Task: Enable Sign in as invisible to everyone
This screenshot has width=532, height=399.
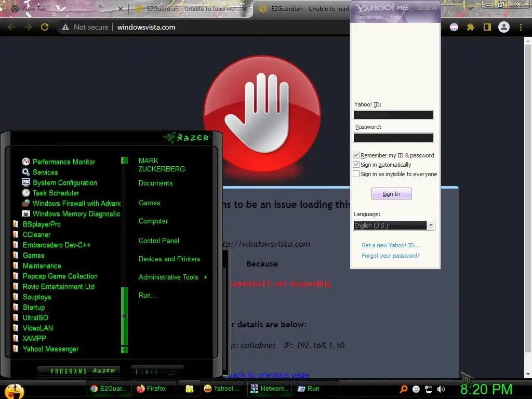Action: pos(356,174)
